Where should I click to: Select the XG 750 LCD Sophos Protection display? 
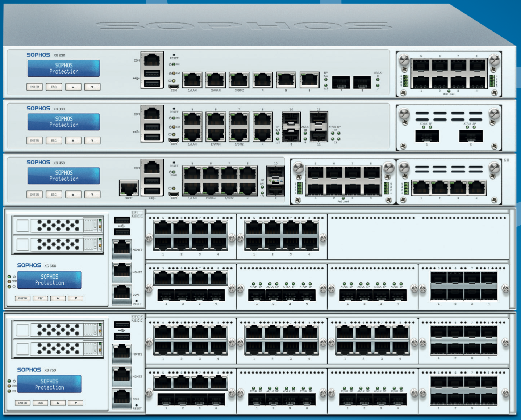[x=49, y=384]
